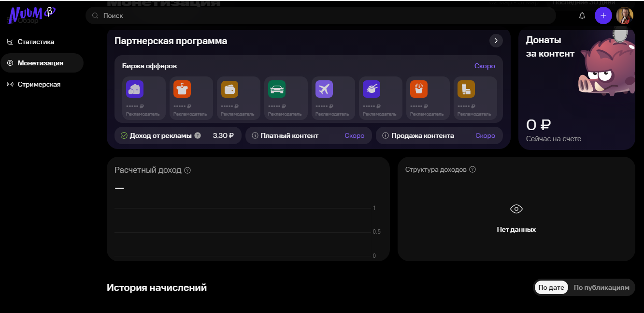Screen dimensions: 644x313
Task: Click the green car offer icon
Action: coord(277,89)
